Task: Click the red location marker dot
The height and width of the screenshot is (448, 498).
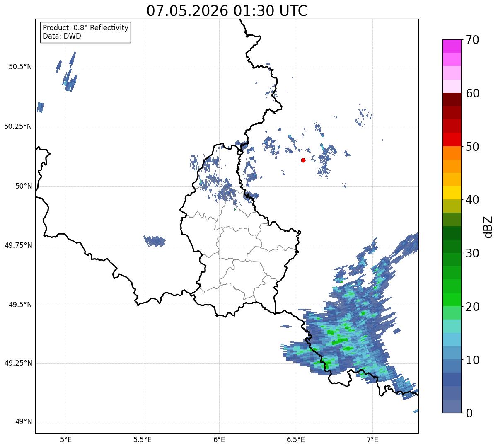Action: 303,160
